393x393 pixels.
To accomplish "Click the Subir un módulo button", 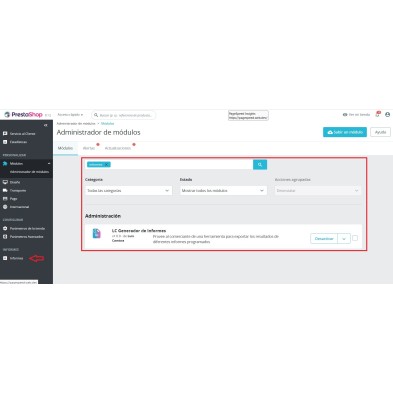I will (345, 132).
